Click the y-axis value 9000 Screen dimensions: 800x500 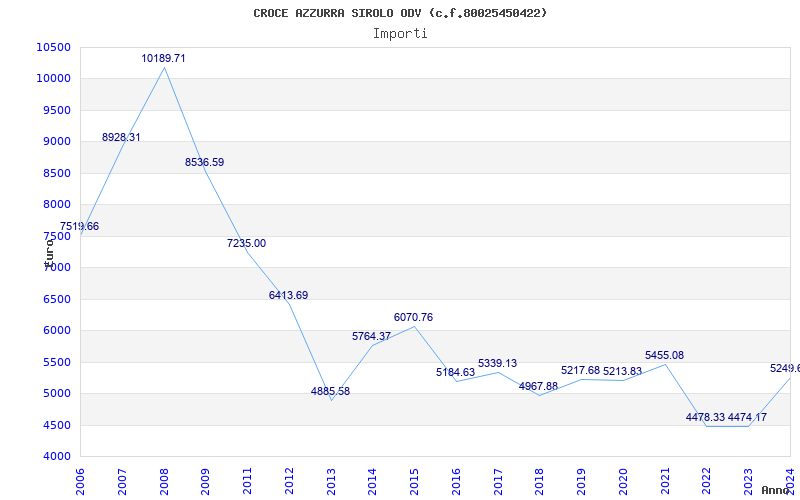[56, 141]
